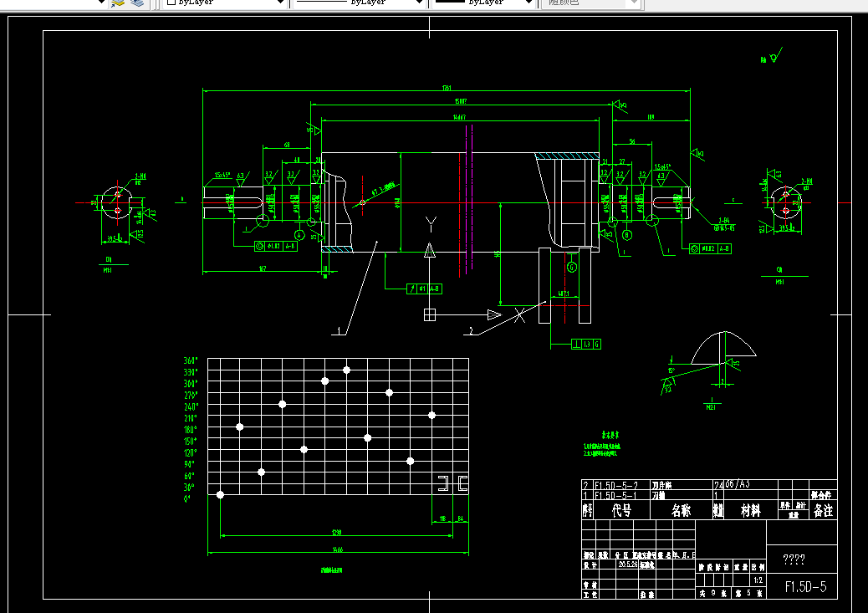Select the 109 dimension text

[651, 117]
